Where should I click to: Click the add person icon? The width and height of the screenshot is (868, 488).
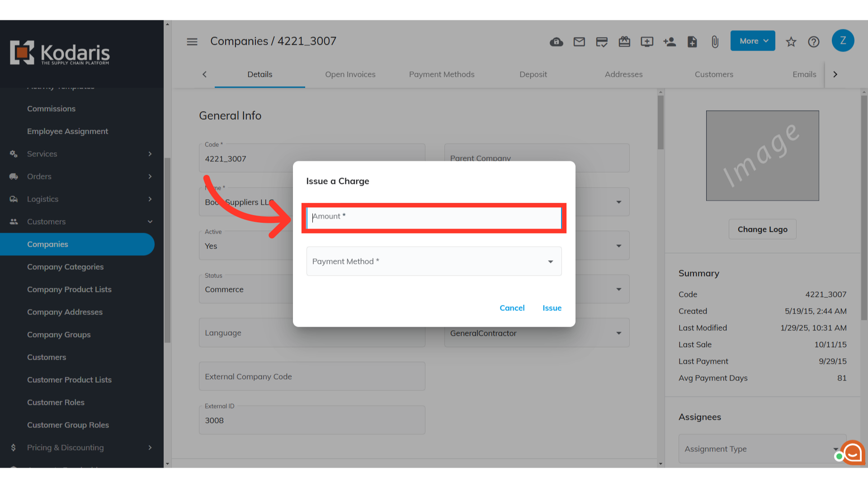pos(670,42)
